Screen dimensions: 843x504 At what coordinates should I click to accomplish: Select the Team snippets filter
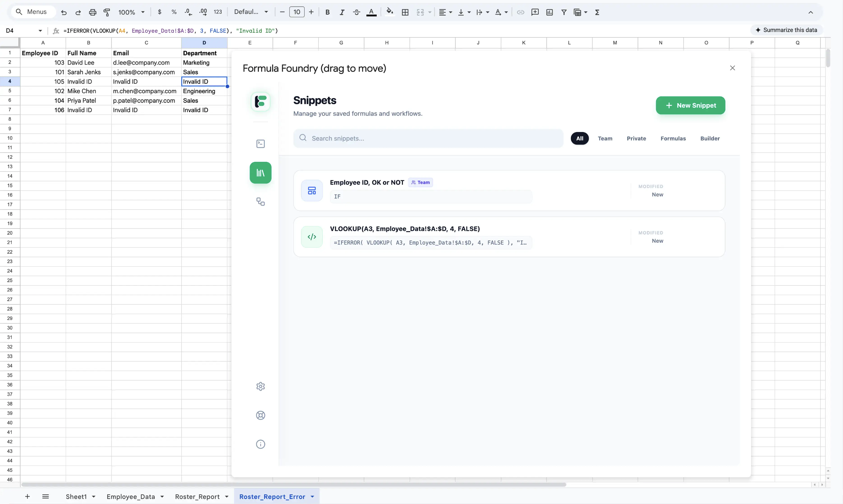605,139
